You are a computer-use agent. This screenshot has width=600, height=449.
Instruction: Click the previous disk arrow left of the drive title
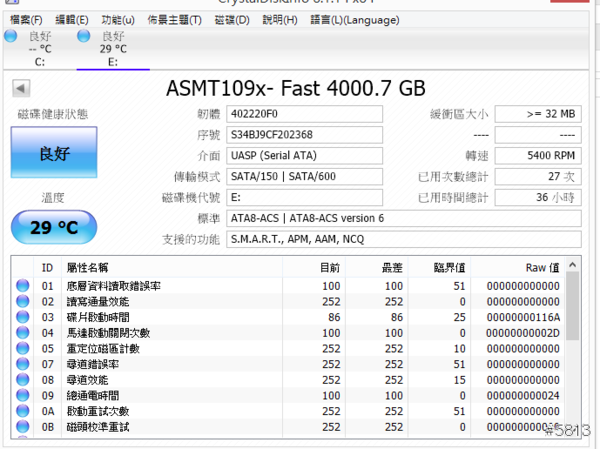pos(19,88)
